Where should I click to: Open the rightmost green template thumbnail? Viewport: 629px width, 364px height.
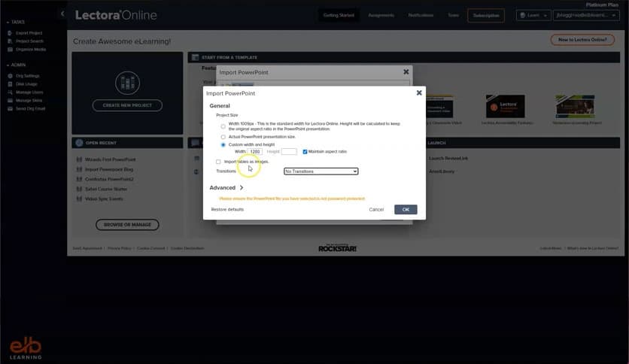pos(575,106)
